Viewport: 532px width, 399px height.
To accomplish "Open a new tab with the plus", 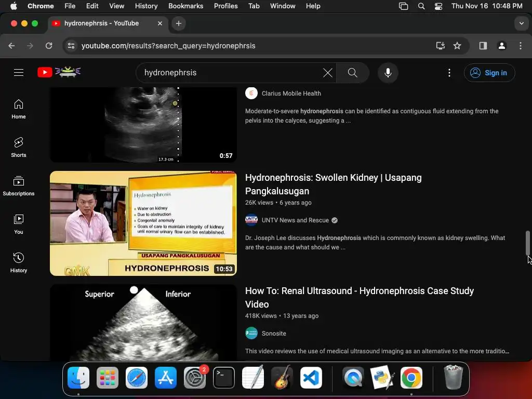I will (x=179, y=23).
